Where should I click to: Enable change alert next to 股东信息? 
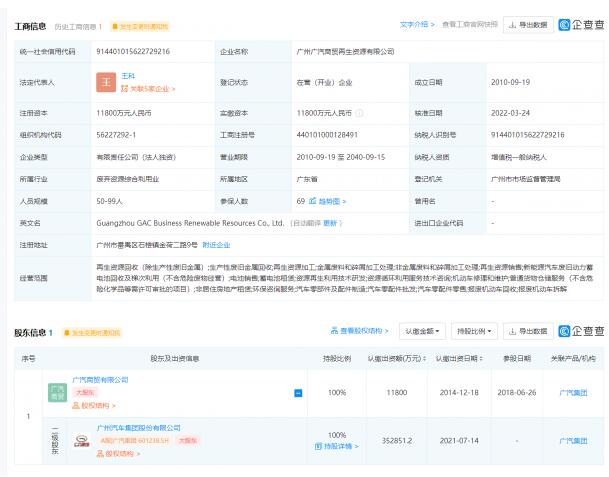tap(92, 333)
